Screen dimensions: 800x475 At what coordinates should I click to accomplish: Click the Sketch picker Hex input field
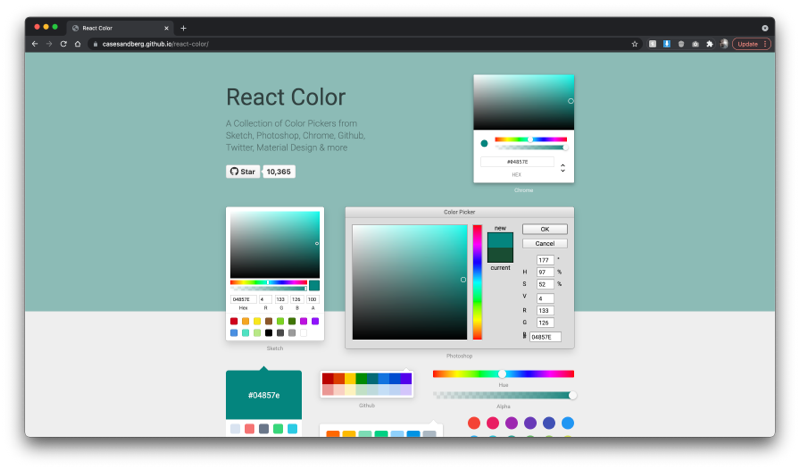click(x=243, y=299)
